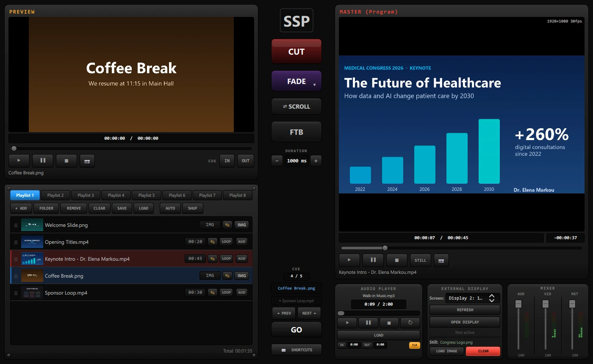Viewport: 593px width, 364px height.
Task: Clear the still image with red CLEAR
Action: [483, 351]
